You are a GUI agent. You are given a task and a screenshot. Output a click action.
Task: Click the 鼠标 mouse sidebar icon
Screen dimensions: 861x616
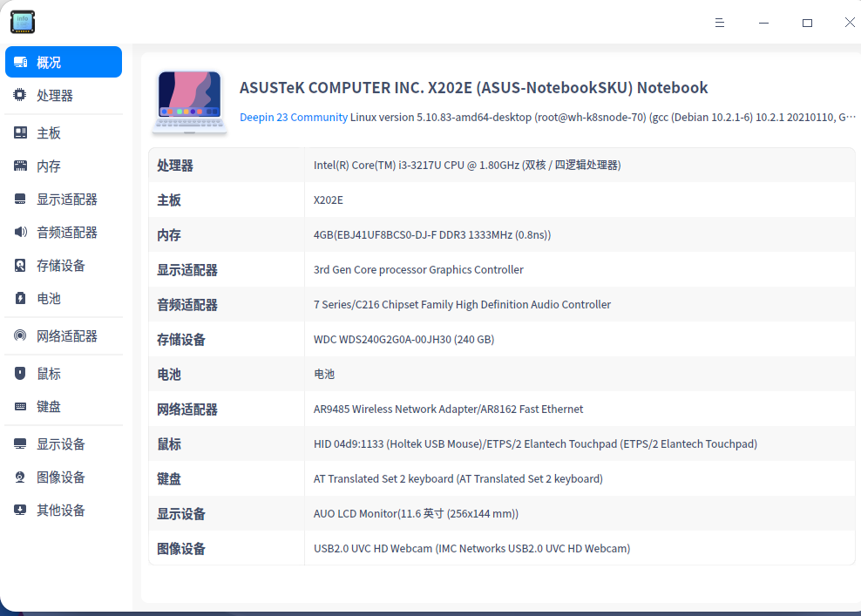(19, 373)
